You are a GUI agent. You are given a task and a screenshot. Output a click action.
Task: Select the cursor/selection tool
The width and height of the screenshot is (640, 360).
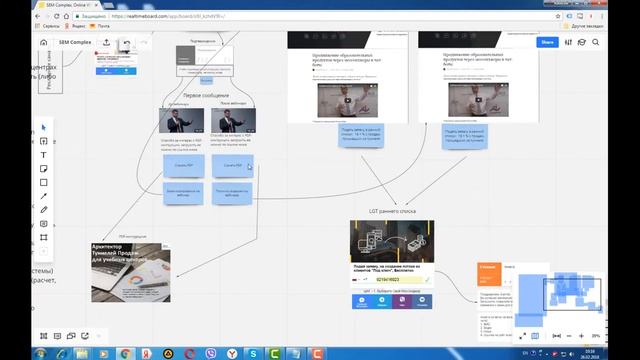pyautogui.click(x=44, y=127)
